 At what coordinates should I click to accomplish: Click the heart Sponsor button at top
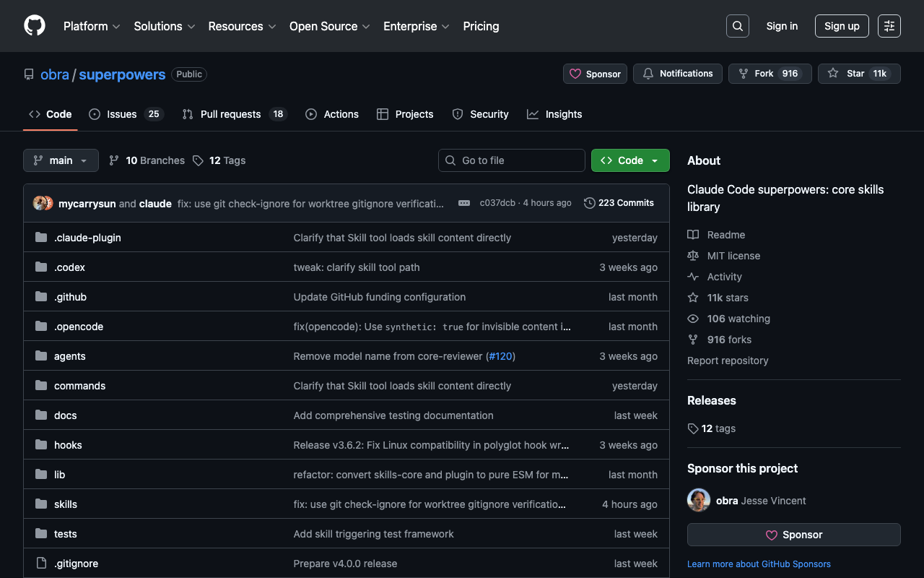tap(595, 74)
